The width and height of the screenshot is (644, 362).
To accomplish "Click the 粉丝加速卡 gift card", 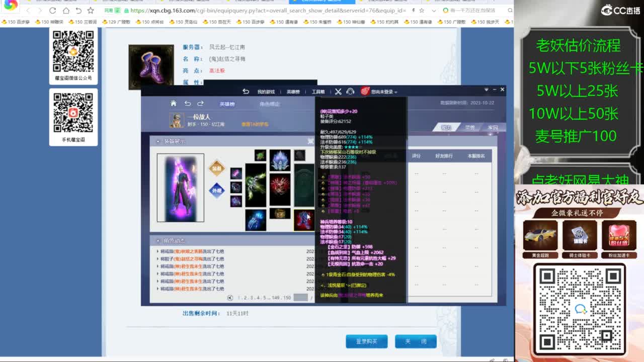I will 619,240.
